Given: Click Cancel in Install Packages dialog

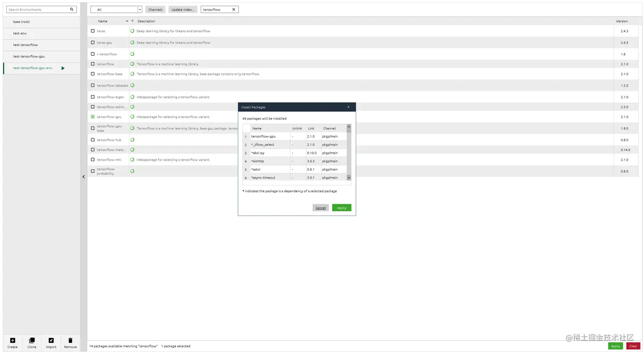Looking at the screenshot, I should [x=321, y=208].
